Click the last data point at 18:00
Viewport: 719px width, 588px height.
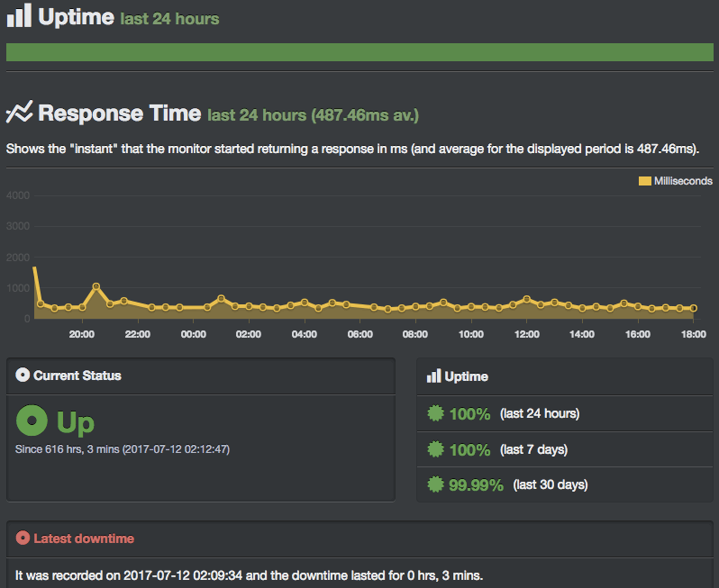tap(694, 308)
